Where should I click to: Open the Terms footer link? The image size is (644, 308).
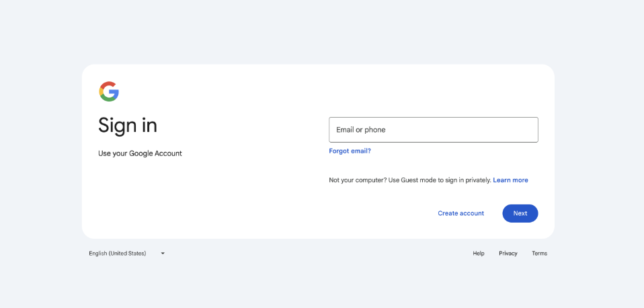tap(539, 254)
